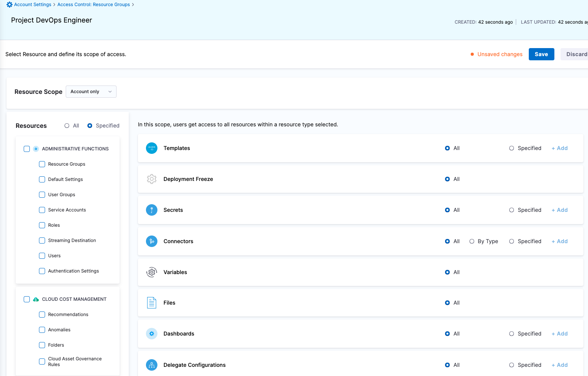Click the Templates resource icon
Viewport: 588px width, 376px height.
coord(152,148)
